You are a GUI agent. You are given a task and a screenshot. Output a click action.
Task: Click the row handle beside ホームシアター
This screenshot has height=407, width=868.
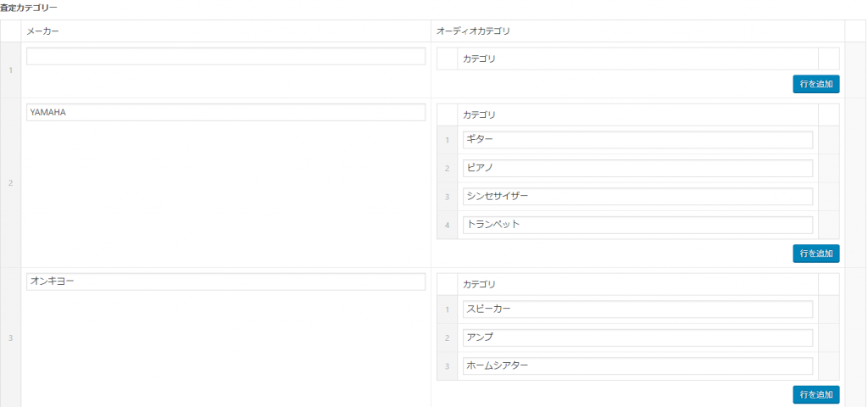(x=447, y=366)
